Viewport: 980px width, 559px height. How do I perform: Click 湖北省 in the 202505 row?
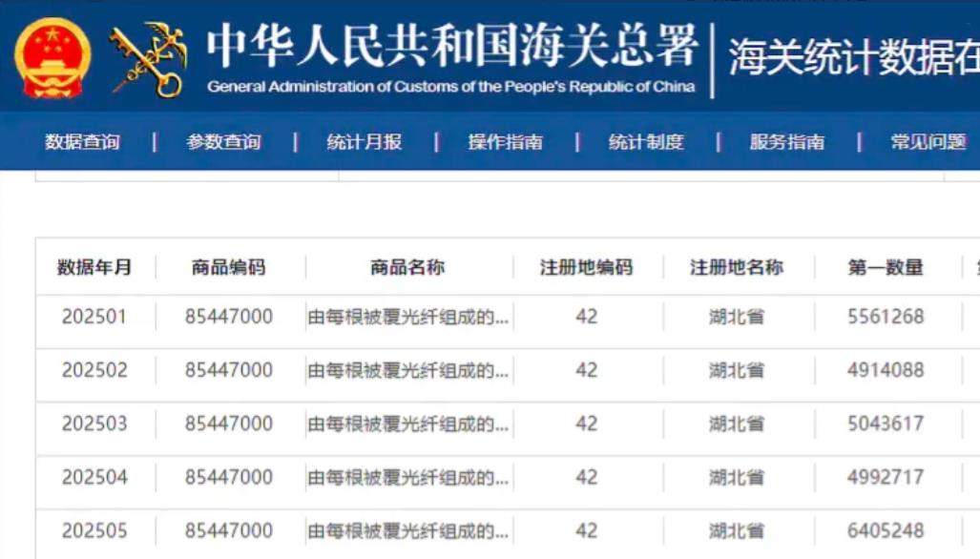pyautogui.click(x=737, y=532)
